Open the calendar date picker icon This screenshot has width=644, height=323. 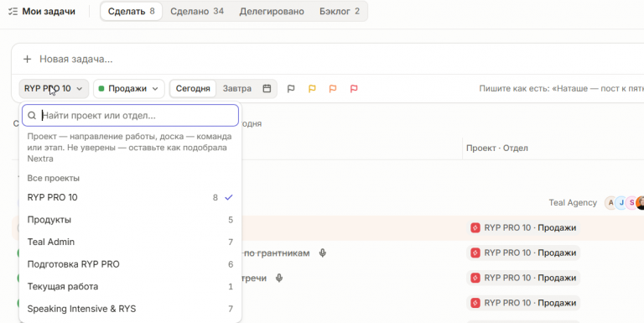click(267, 88)
